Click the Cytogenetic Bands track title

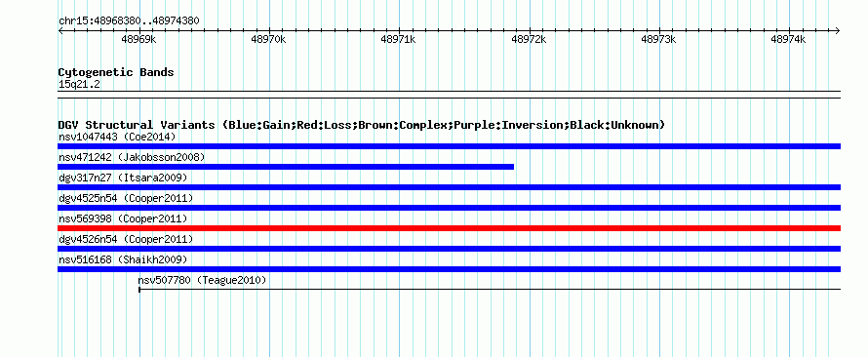(116, 72)
